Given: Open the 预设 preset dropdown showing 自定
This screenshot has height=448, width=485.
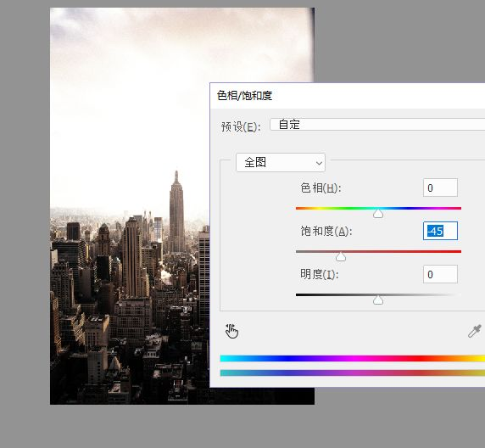Looking at the screenshot, I should (377, 125).
